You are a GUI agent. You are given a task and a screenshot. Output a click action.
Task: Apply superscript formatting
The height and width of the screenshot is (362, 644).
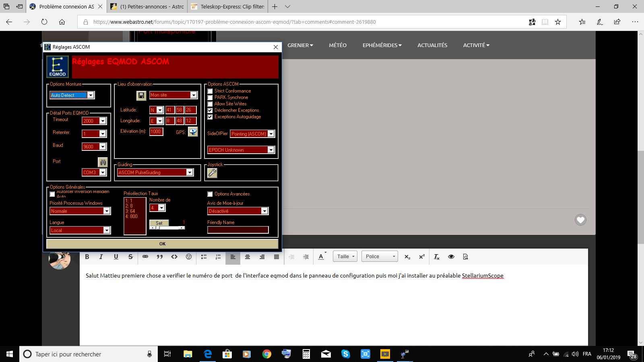(x=422, y=257)
